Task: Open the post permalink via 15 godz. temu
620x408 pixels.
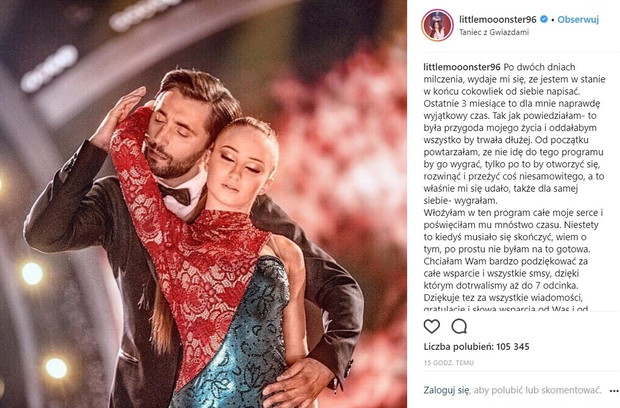Action: (448, 363)
